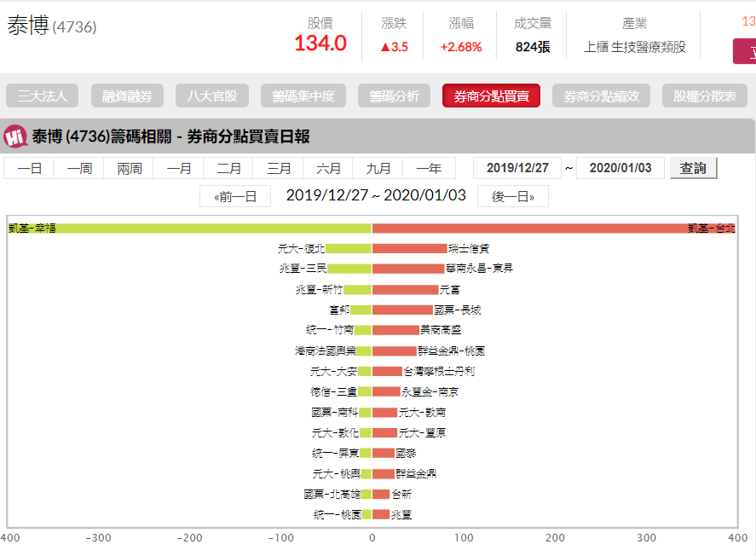Choose the 一月 period button

tap(179, 167)
